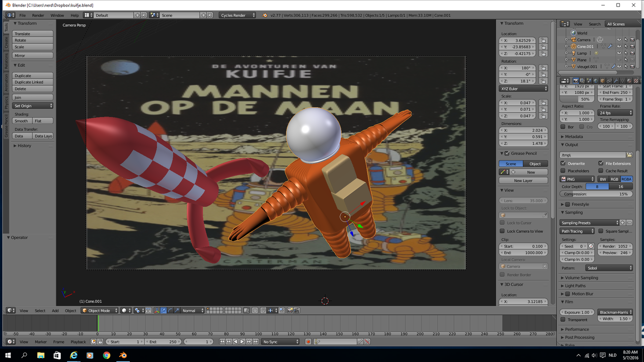Open Chrome from the Windows taskbar
Viewport: 644px width, 362px height.
tap(107, 355)
